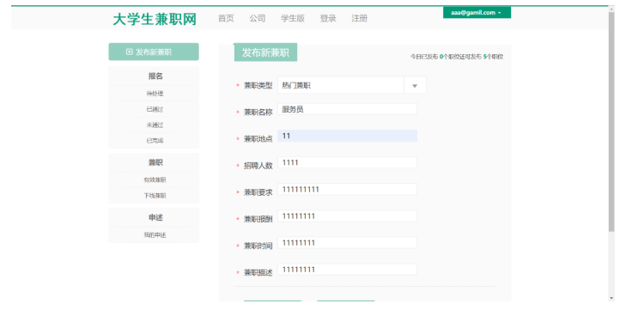Image resolution: width=644 pixels, height=310 pixels.
Task: Click the 兼职类型 dropdown arrow
Action: (x=415, y=86)
